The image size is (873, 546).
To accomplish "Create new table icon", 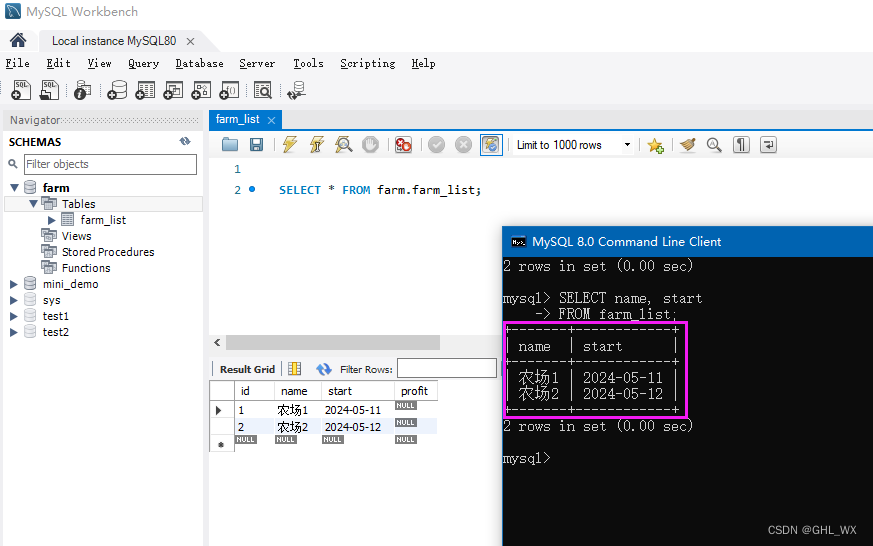I will [x=145, y=90].
